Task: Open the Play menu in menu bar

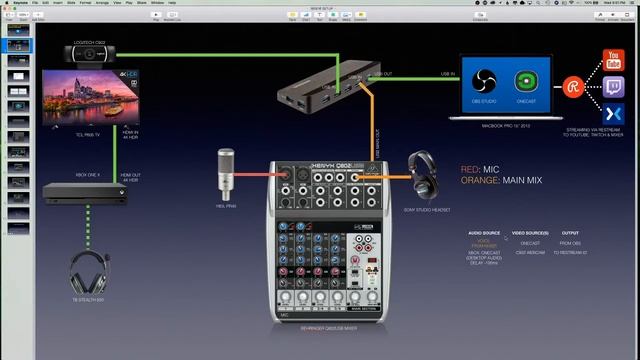Action: click(x=129, y=2)
